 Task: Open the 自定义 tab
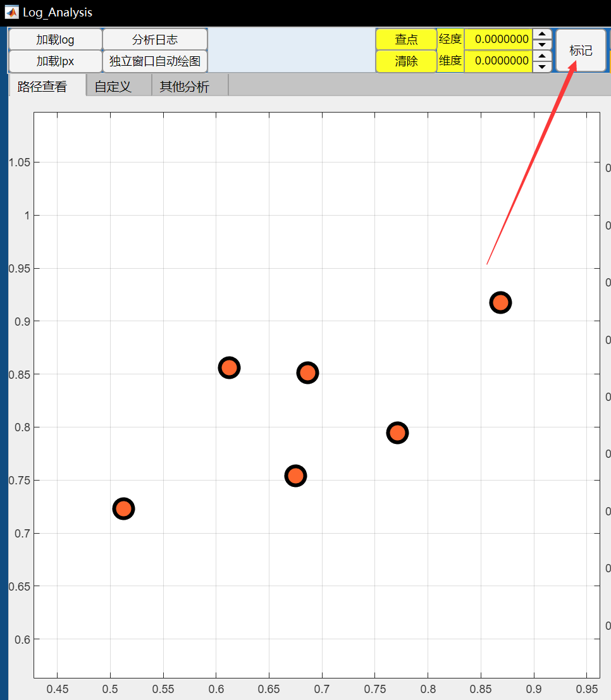(x=113, y=87)
